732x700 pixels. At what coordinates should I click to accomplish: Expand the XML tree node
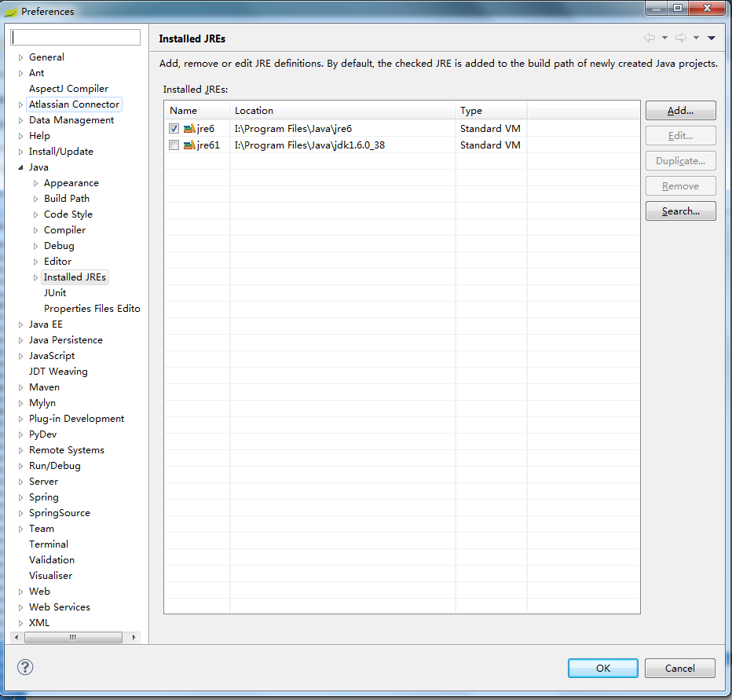click(20, 623)
